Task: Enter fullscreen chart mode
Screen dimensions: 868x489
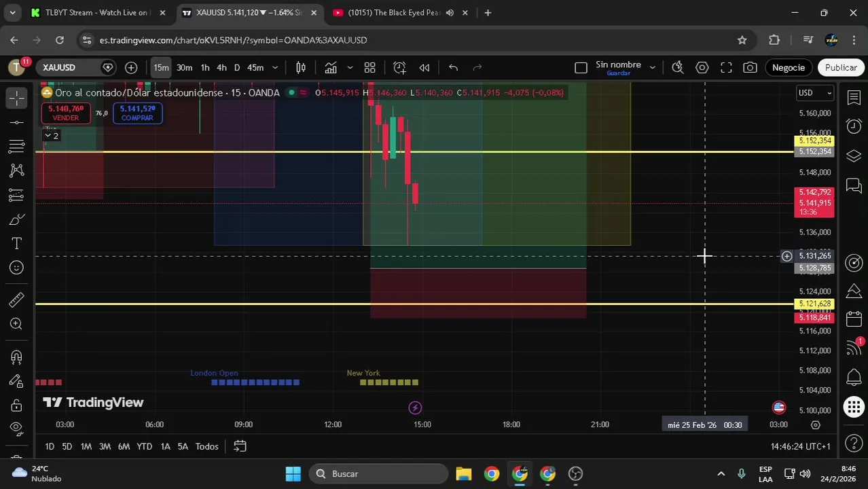Action: pyautogui.click(x=726, y=67)
